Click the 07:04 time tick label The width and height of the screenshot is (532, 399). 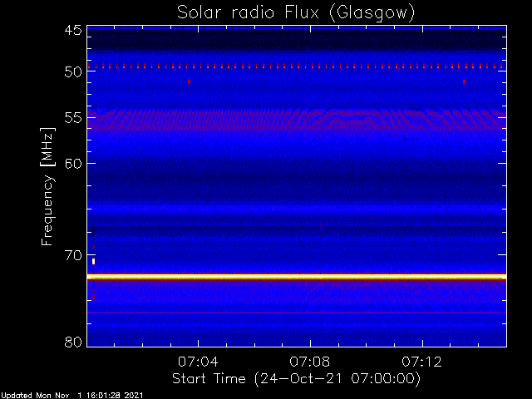pos(198,362)
